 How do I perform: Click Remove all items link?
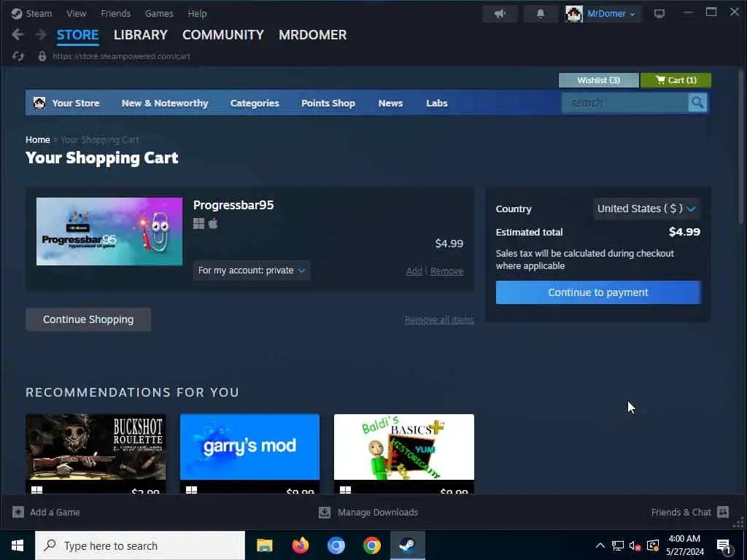coord(439,320)
